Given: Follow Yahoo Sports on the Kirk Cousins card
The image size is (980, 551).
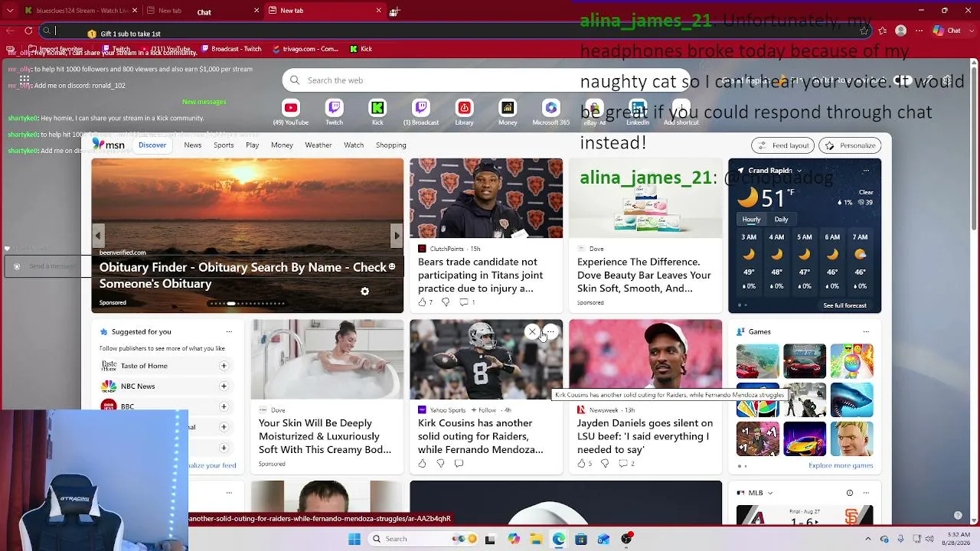Looking at the screenshot, I should pyautogui.click(x=484, y=409).
